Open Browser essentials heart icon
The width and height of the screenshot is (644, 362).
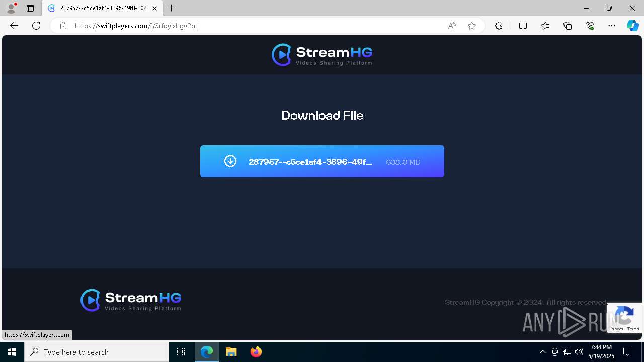590,26
